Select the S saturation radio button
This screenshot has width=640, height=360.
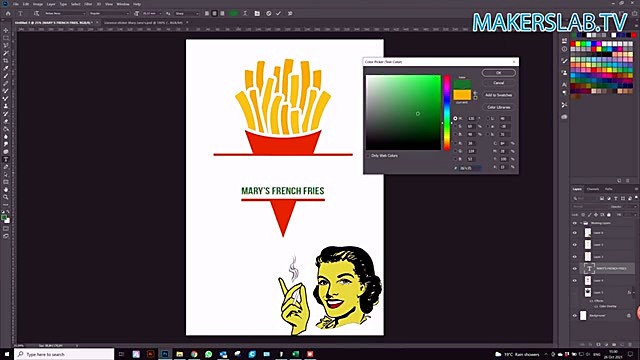[456, 127]
